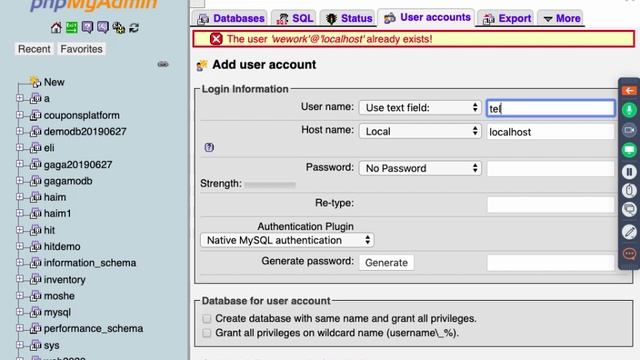Screen dimensions: 640x360
Task: Click the localhost host name field
Action: click(x=551, y=132)
